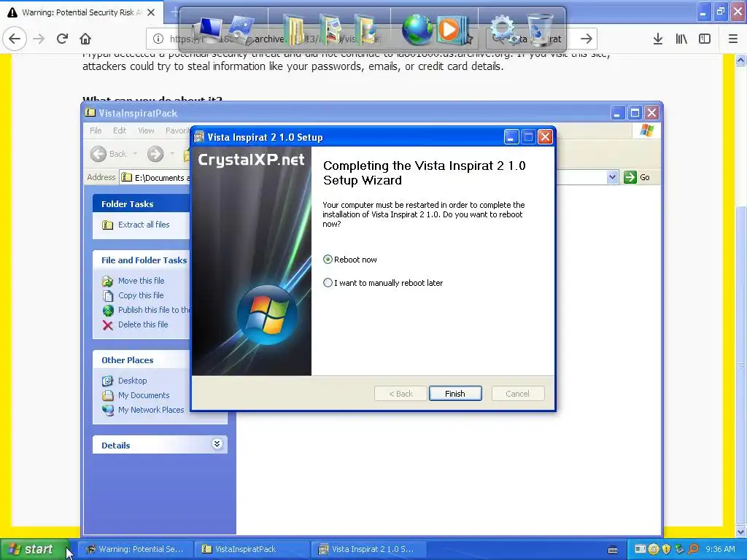Go forward in the browser
Image resolution: width=747 pixels, height=560 pixels.
(39, 39)
